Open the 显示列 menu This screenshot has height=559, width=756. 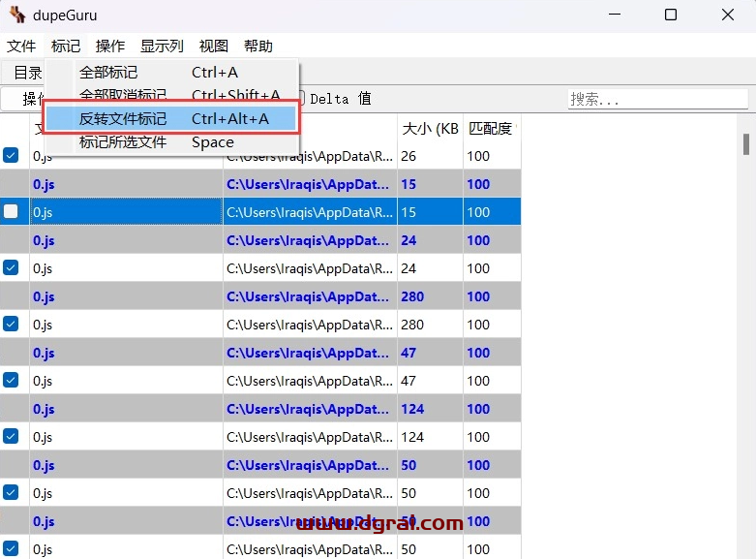click(162, 46)
